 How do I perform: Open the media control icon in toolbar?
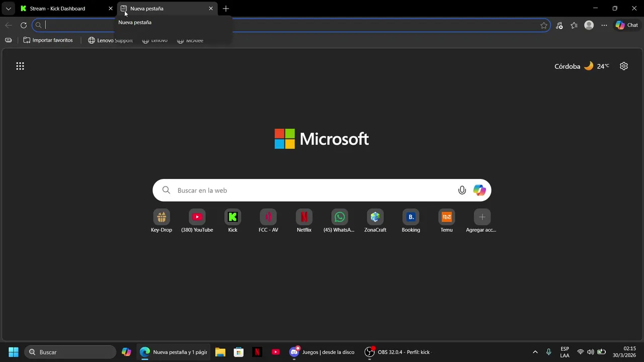point(559,25)
